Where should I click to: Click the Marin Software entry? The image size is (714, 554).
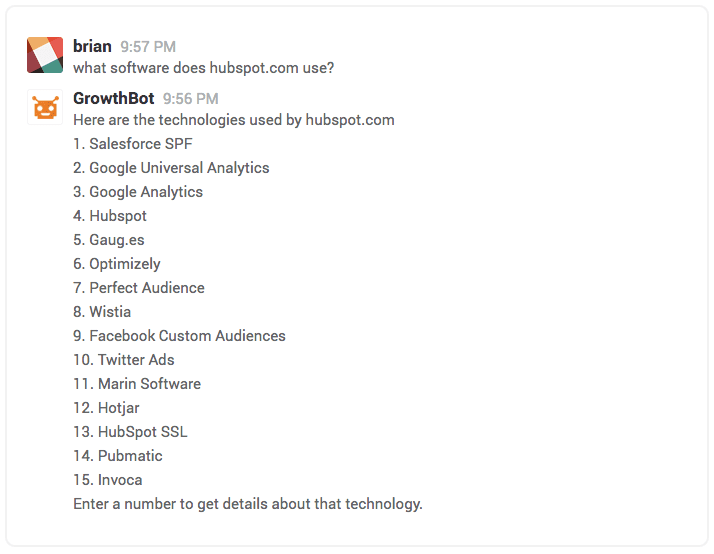point(137,384)
